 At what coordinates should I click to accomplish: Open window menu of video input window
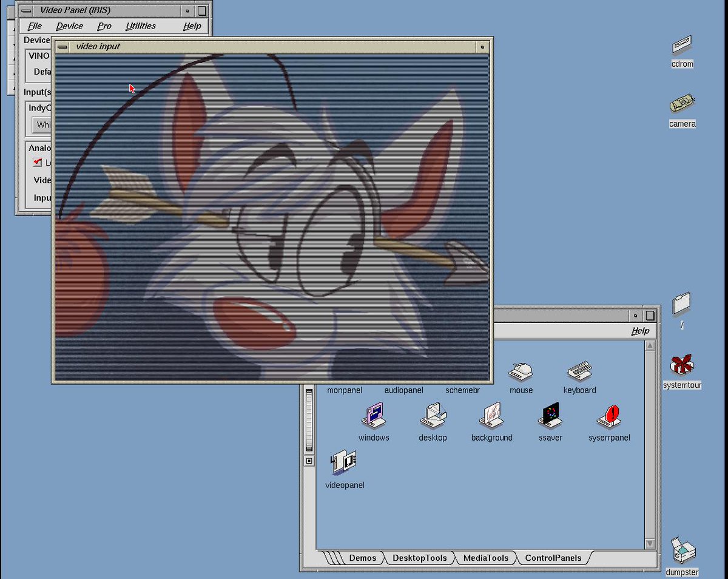click(x=62, y=47)
